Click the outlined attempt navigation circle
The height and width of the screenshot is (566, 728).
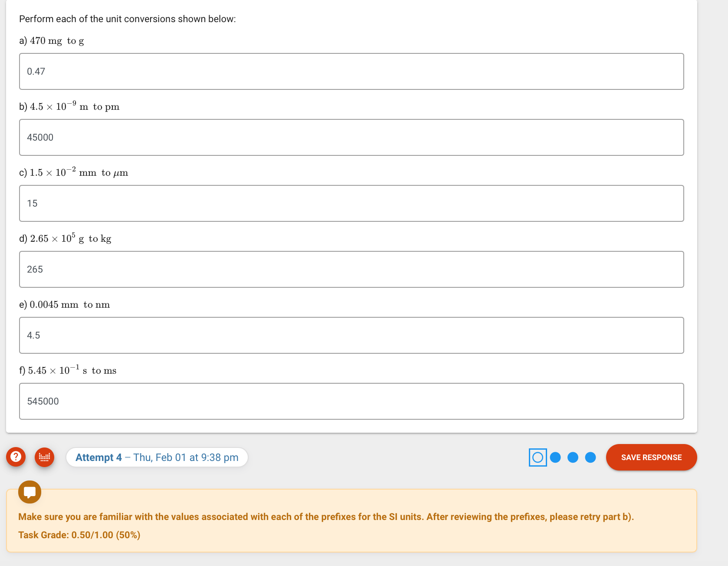coord(538,457)
